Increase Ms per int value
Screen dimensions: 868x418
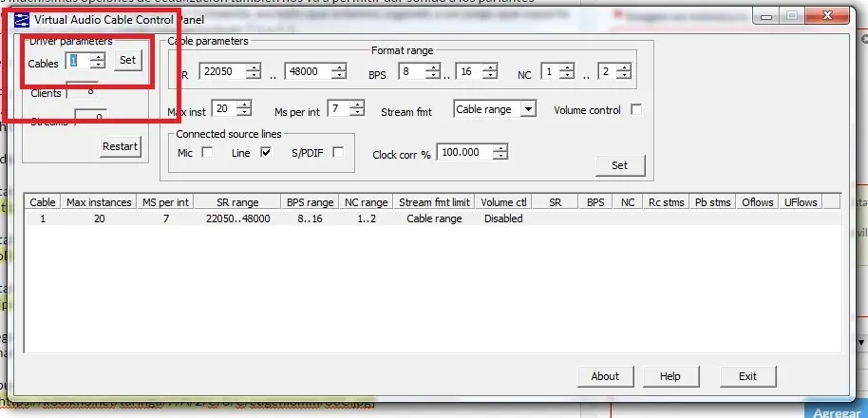coord(358,104)
